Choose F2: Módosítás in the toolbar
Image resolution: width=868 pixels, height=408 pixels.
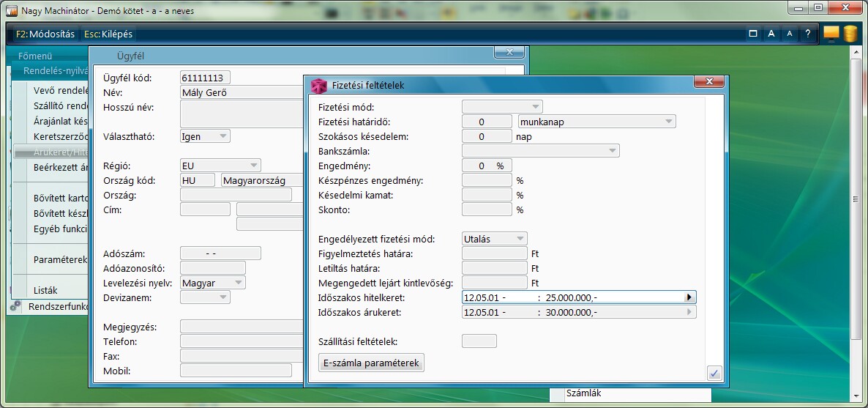(45, 34)
